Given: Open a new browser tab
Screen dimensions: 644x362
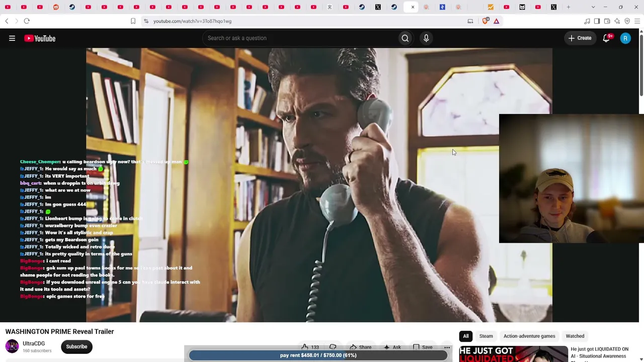Looking at the screenshot, I should coord(569,7).
